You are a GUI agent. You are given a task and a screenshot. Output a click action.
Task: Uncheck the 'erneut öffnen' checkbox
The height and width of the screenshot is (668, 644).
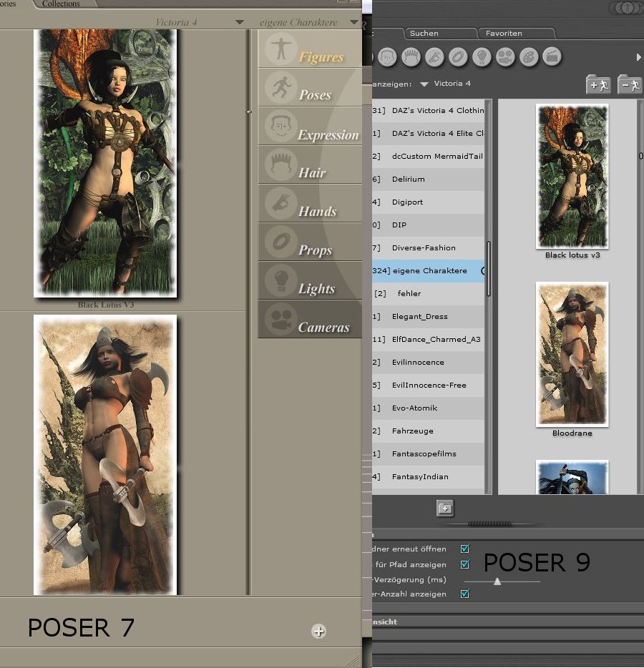coord(465,549)
